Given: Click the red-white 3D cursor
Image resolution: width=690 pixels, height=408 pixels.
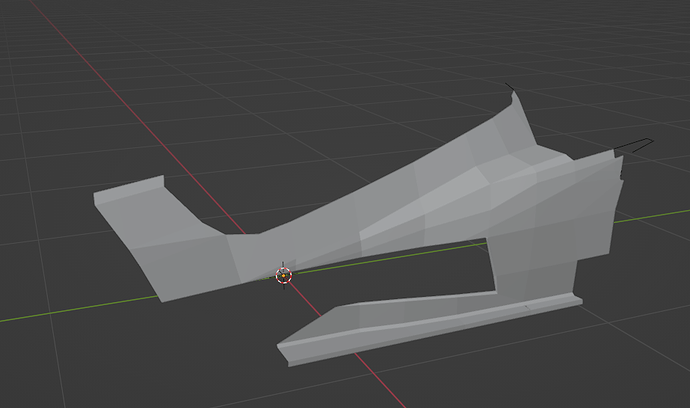Looking at the screenshot, I should [284, 276].
